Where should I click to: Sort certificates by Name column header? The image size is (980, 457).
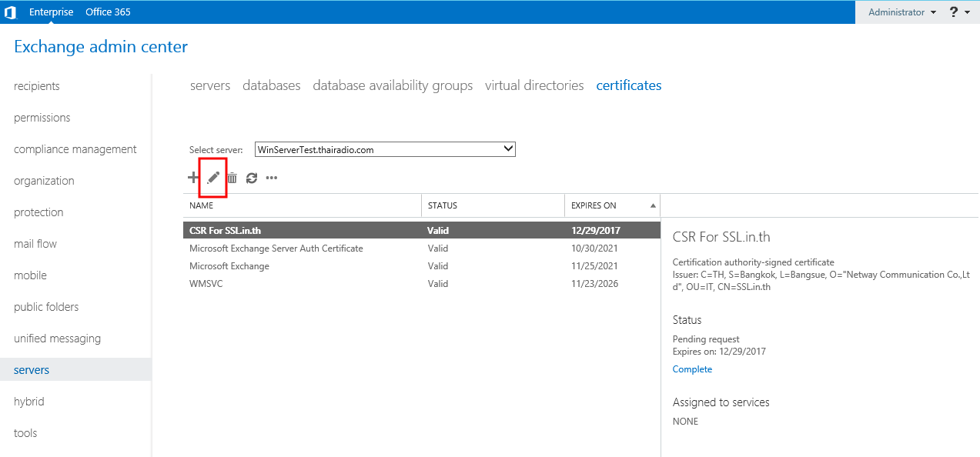(202, 205)
